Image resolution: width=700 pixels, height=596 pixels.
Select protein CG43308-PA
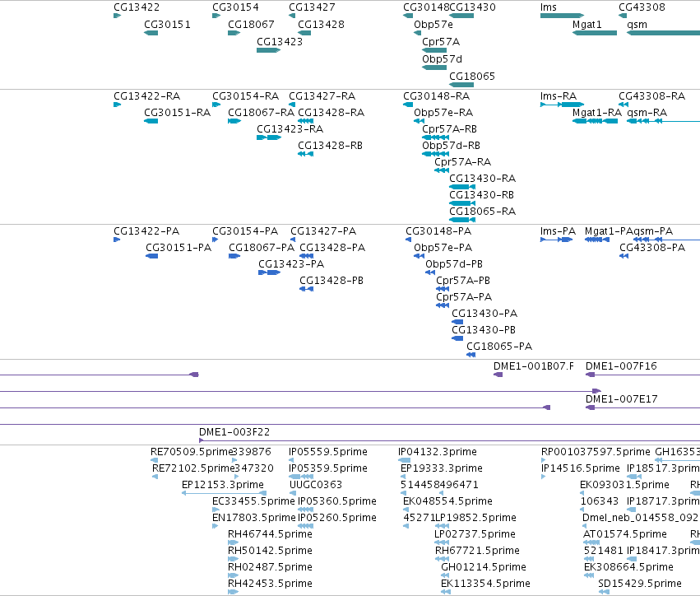(x=624, y=256)
